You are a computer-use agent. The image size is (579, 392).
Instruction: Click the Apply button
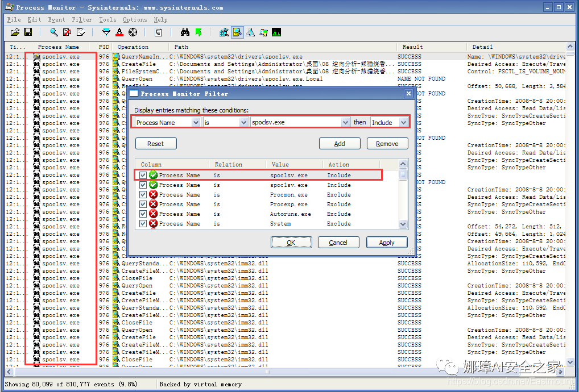pos(387,243)
